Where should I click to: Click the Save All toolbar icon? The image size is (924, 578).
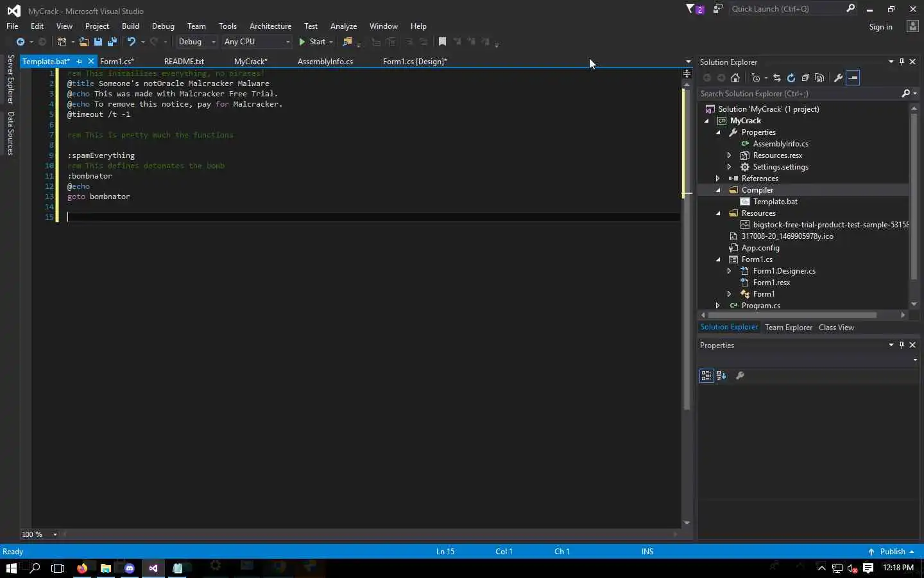[112, 42]
